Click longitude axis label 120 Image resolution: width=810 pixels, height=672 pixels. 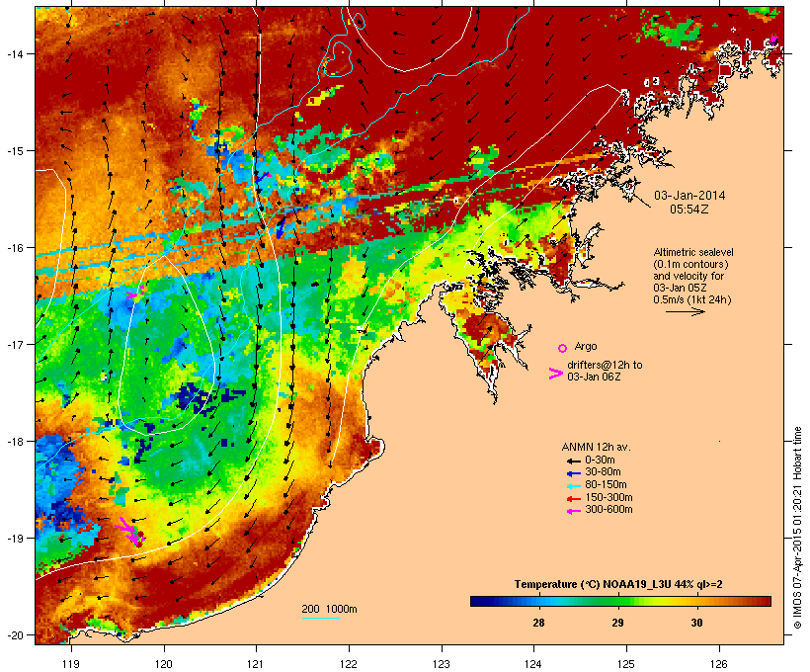[x=164, y=664]
